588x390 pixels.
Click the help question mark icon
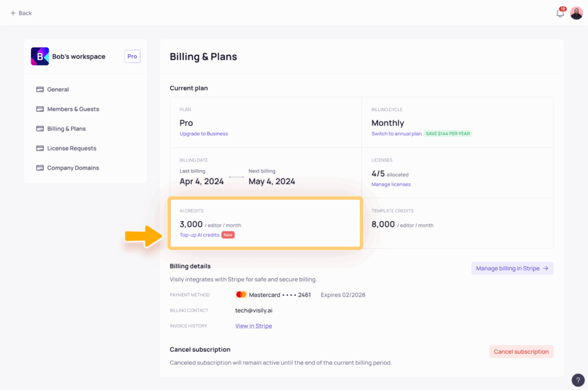pos(578,380)
